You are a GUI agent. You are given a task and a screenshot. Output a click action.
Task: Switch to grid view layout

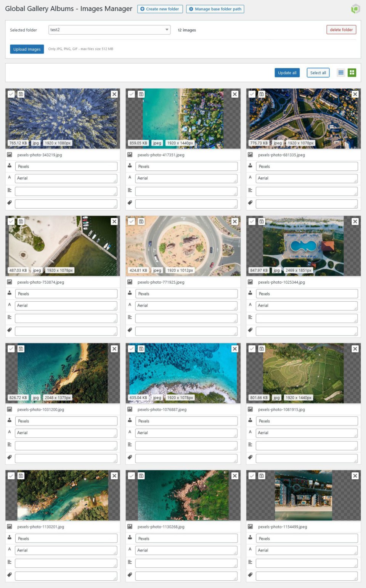click(352, 72)
